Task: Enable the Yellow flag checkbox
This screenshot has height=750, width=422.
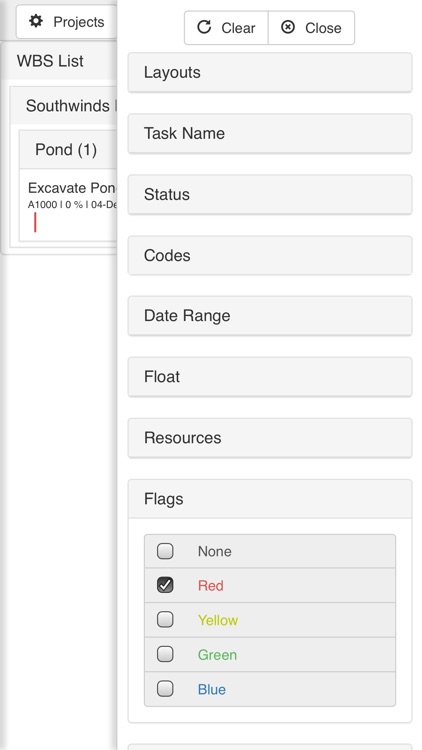Action: (165, 619)
